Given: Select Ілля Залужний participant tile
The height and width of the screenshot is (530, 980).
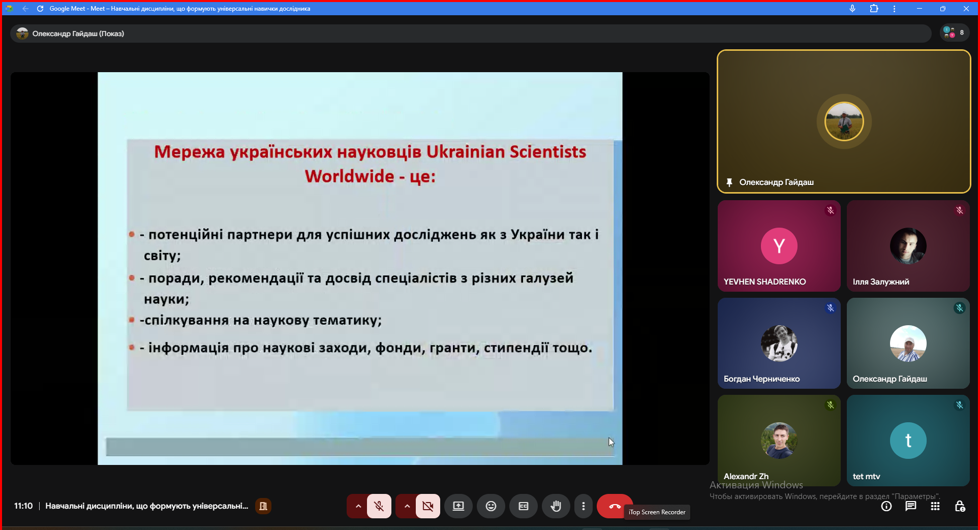Looking at the screenshot, I should (908, 246).
